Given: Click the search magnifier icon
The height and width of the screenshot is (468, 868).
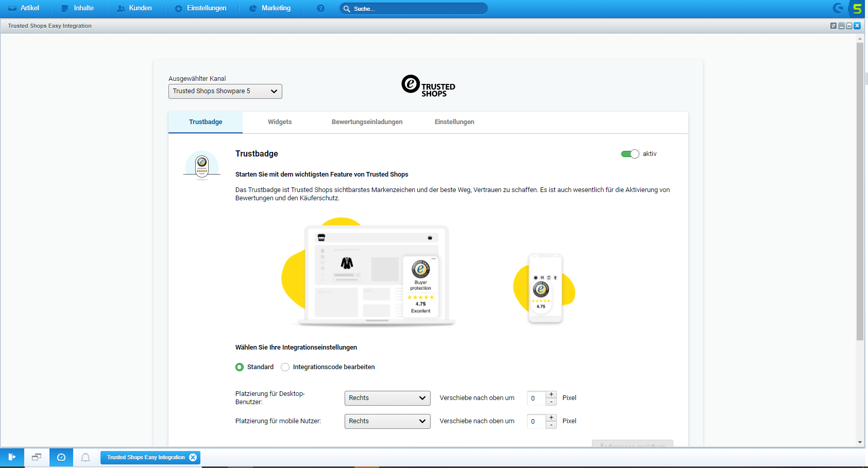Looking at the screenshot, I should click(x=347, y=9).
